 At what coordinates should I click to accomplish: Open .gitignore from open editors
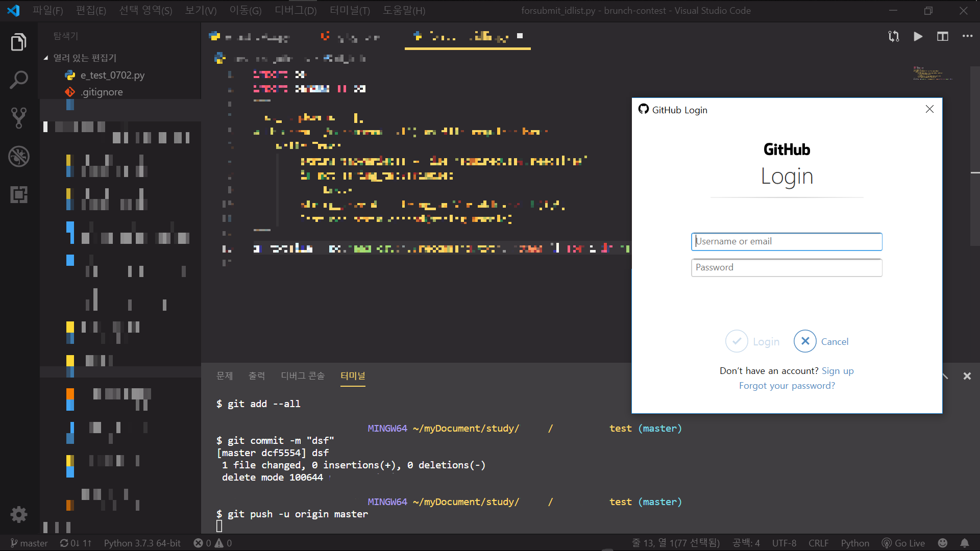(102, 92)
